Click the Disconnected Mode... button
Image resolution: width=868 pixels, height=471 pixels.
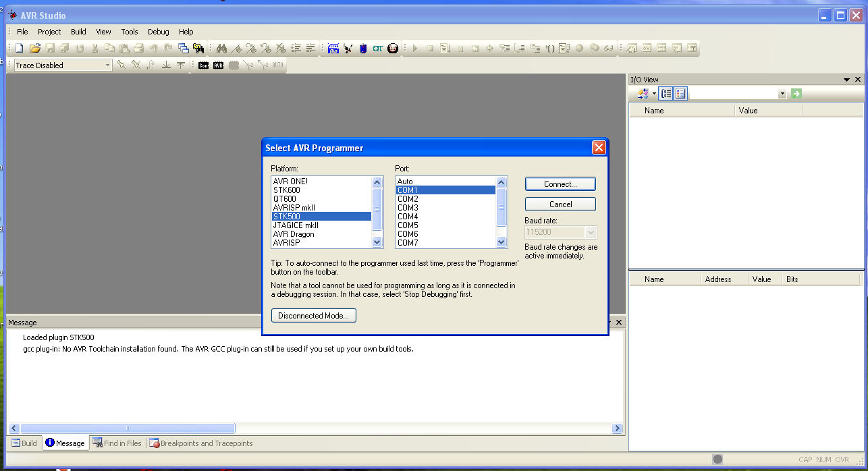(x=313, y=316)
